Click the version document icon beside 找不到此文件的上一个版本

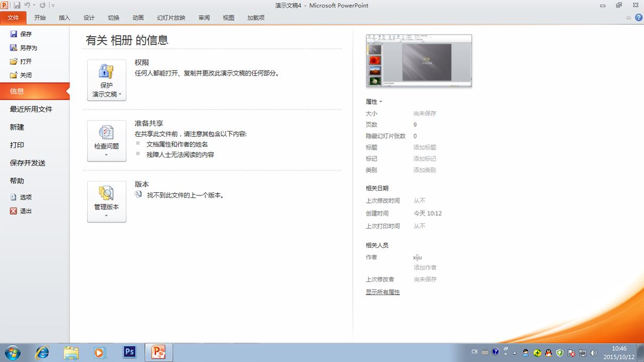pyautogui.click(x=138, y=195)
